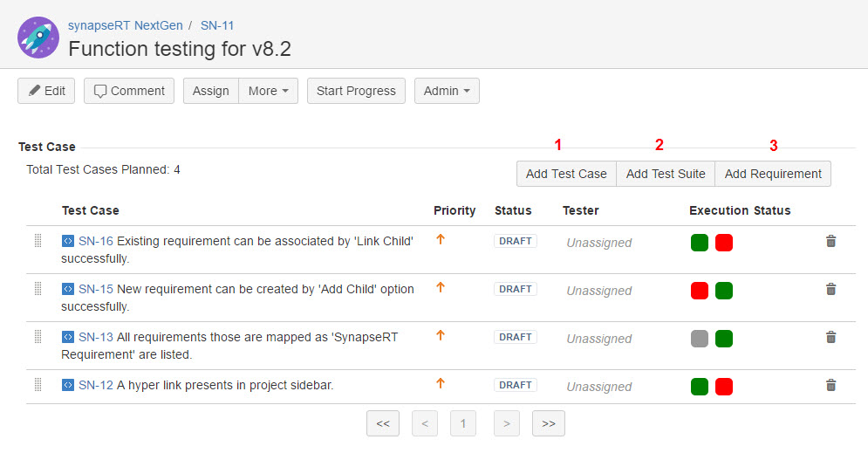This screenshot has height=460, width=868.
Task: Open the SN-15 test case link
Action: point(96,289)
